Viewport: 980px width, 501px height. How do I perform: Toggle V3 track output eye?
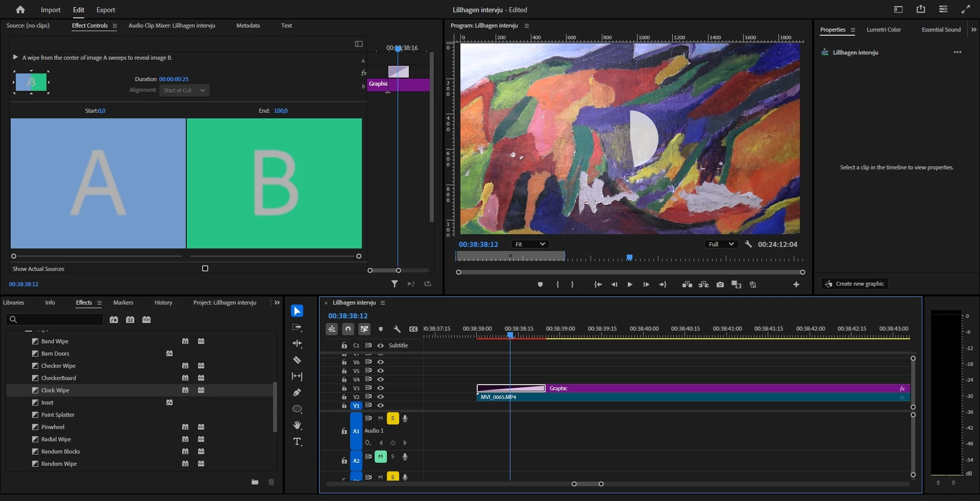pyautogui.click(x=380, y=388)
